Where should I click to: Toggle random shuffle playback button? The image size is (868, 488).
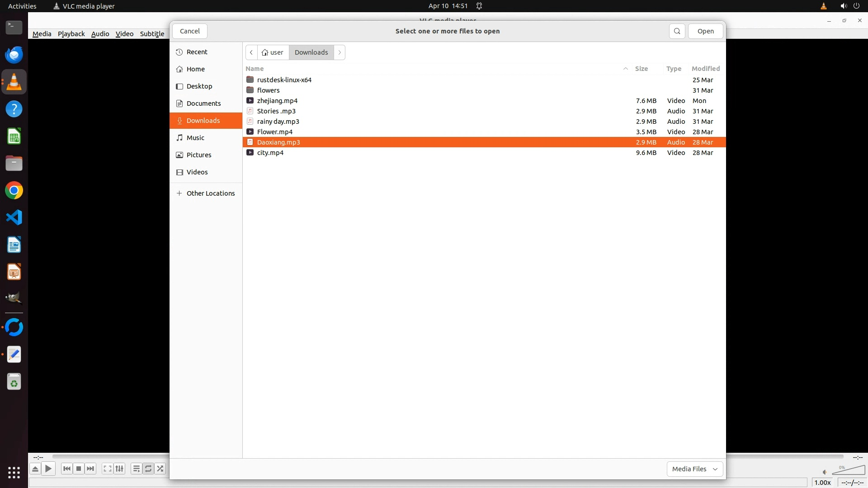coord(160,469)
